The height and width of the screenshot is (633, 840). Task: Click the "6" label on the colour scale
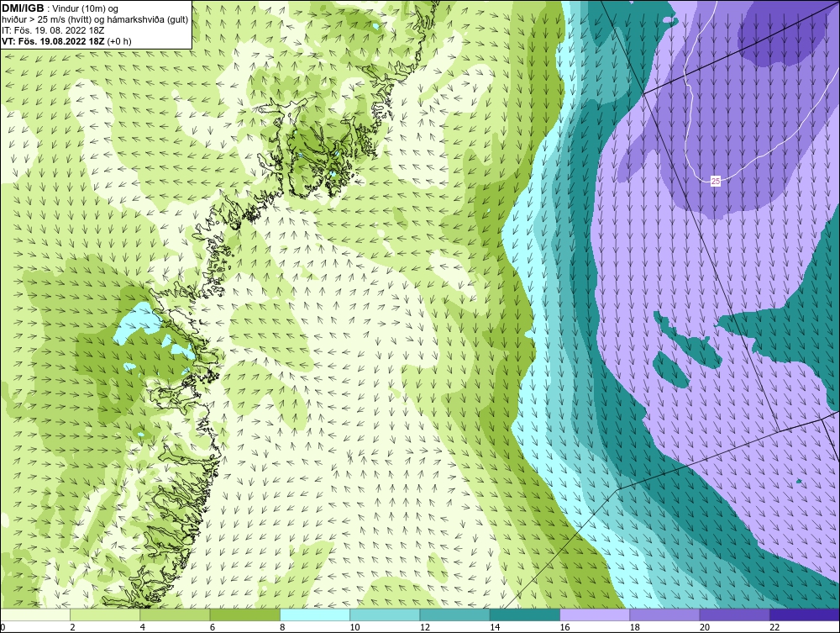[x=213, y=627]
